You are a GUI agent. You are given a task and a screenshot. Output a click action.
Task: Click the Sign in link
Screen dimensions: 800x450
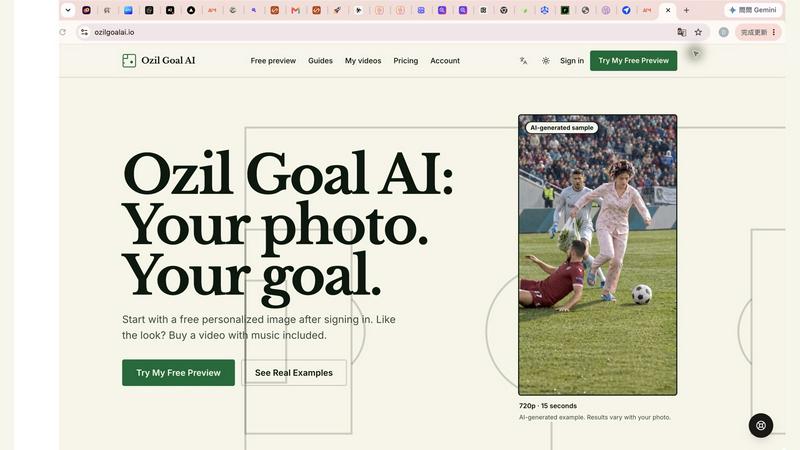pyautogui.click(x=571, y=61)
